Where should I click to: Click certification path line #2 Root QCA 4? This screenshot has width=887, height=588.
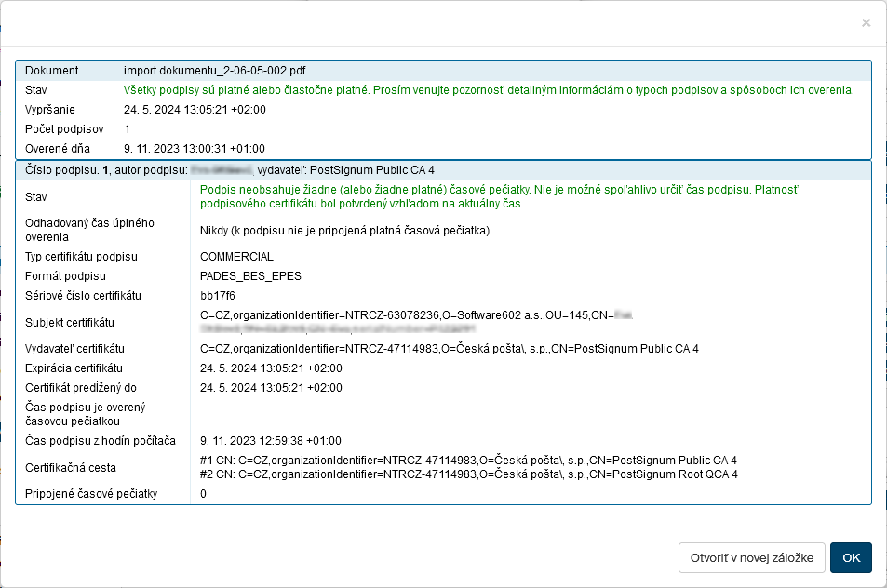pyautogui.click(x=469, y=474)
